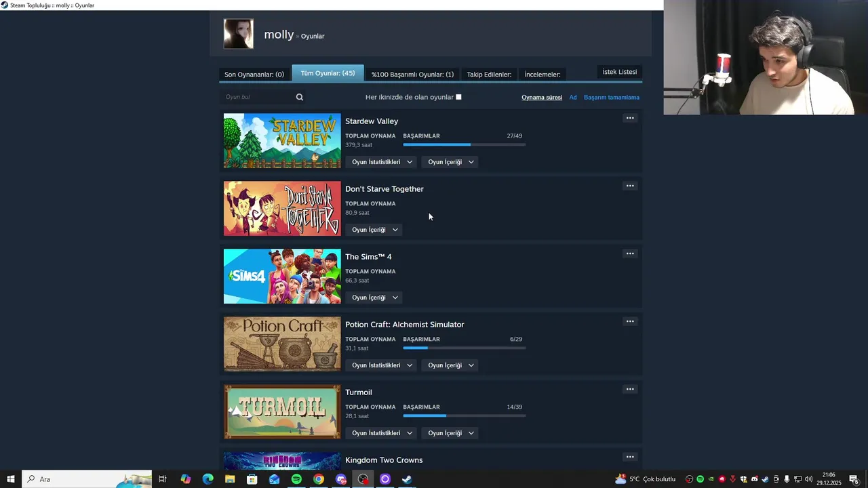Open The Sims 4 game thumbnail

click(x=282, y=276)
